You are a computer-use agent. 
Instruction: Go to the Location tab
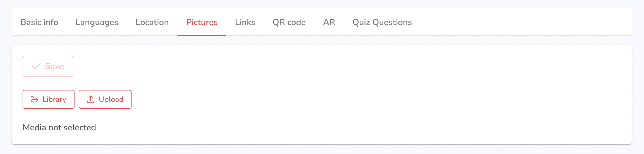[152, 22]
